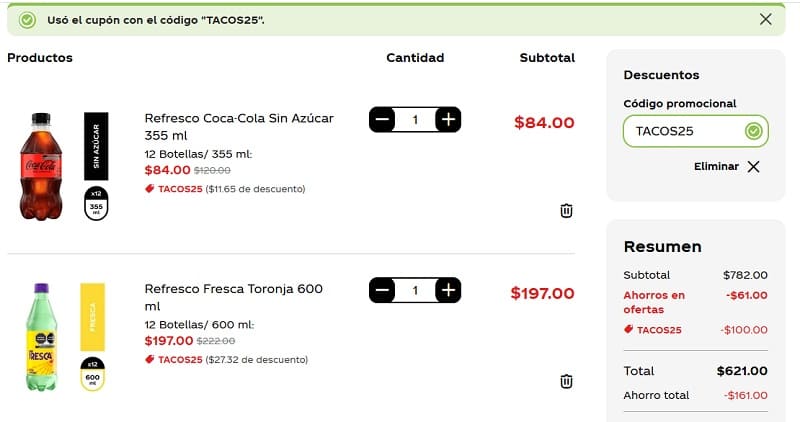Click Coca-Cola quantity number field
Screen dimensions: 800x422
(415, 119)
